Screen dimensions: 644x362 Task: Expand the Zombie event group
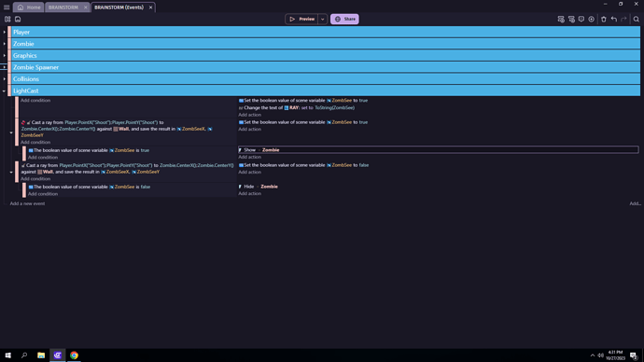click(x=5, y=44)
